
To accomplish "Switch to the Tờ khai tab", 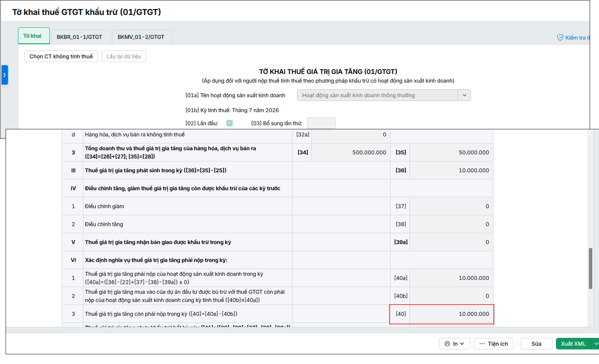I will [34, 36].
